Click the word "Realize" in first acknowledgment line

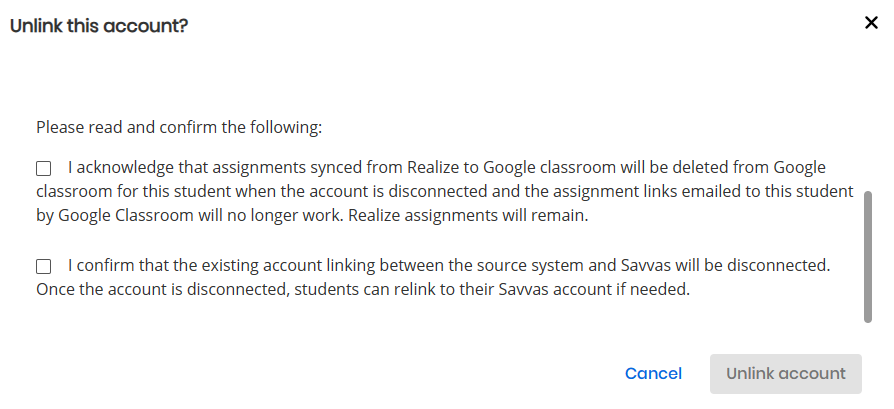431,167
